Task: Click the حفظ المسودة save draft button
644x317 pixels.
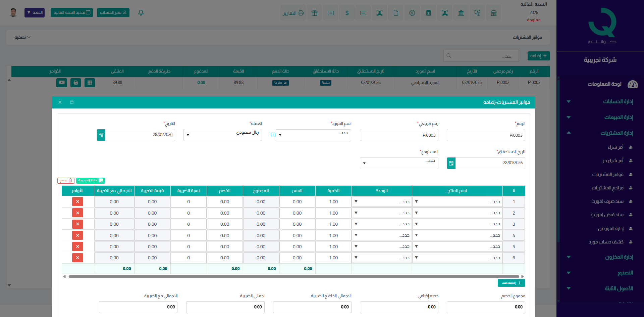Action: click(90, 181)
